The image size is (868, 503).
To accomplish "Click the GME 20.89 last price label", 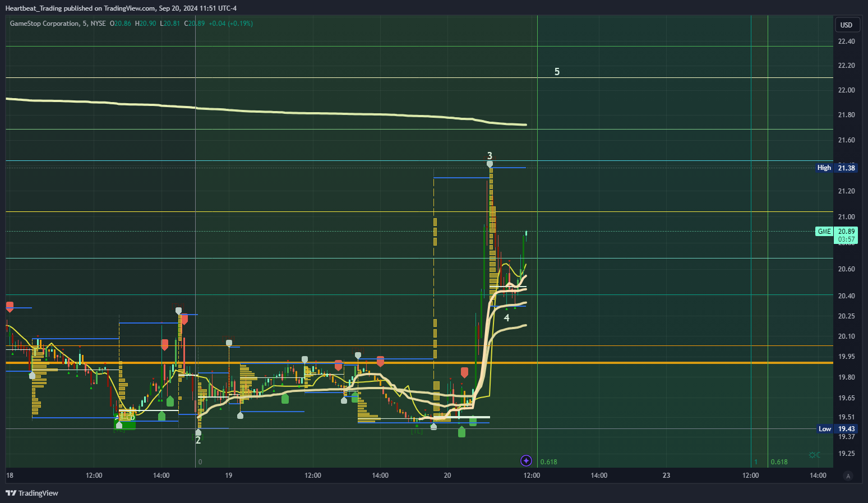I will (x=836, y=232).
